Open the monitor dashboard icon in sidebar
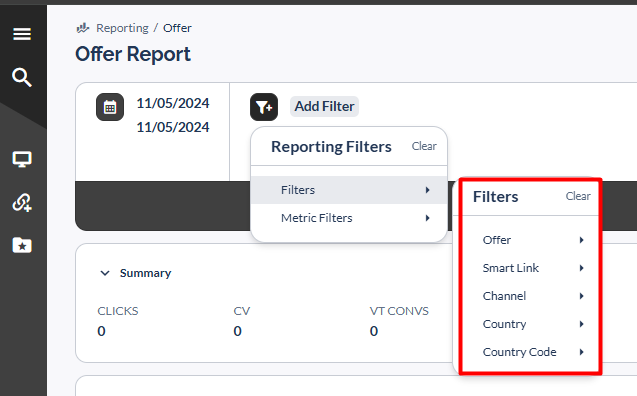 (x=22, y=159)
